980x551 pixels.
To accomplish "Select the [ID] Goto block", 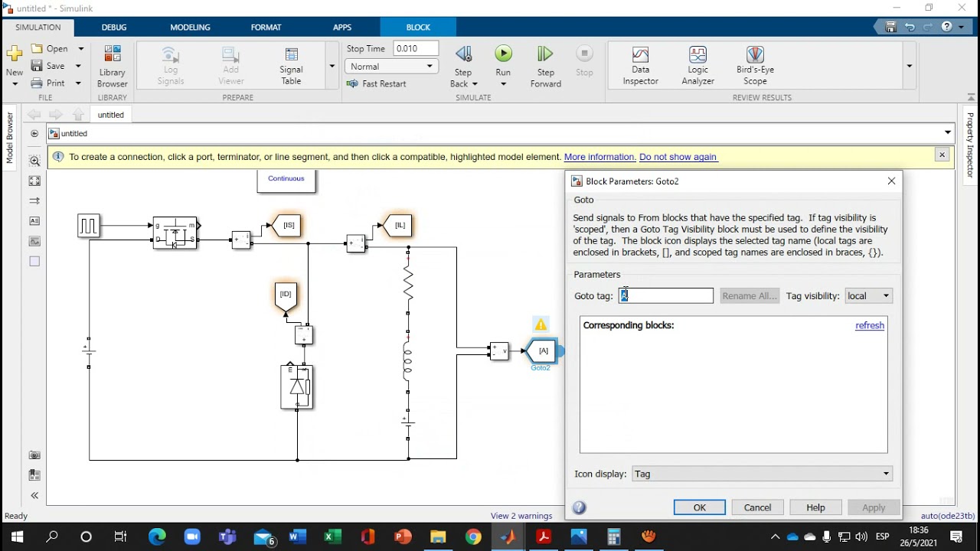I will click(286, 295).
